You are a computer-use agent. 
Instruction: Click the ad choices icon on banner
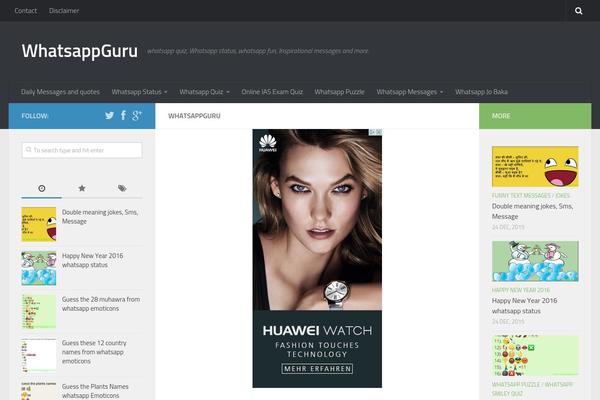(375, 132)
